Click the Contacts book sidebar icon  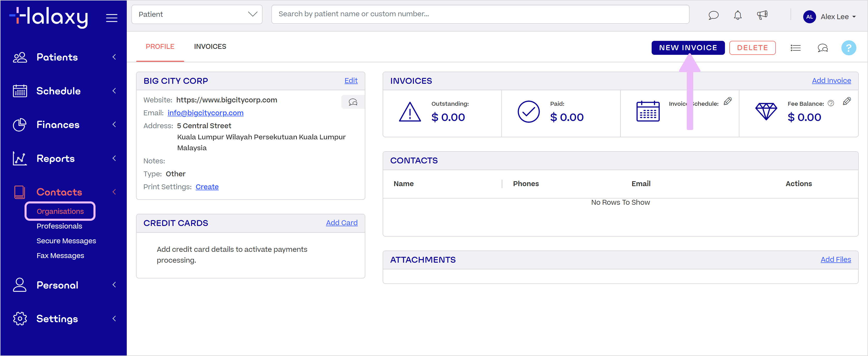(x=20, y=192)
